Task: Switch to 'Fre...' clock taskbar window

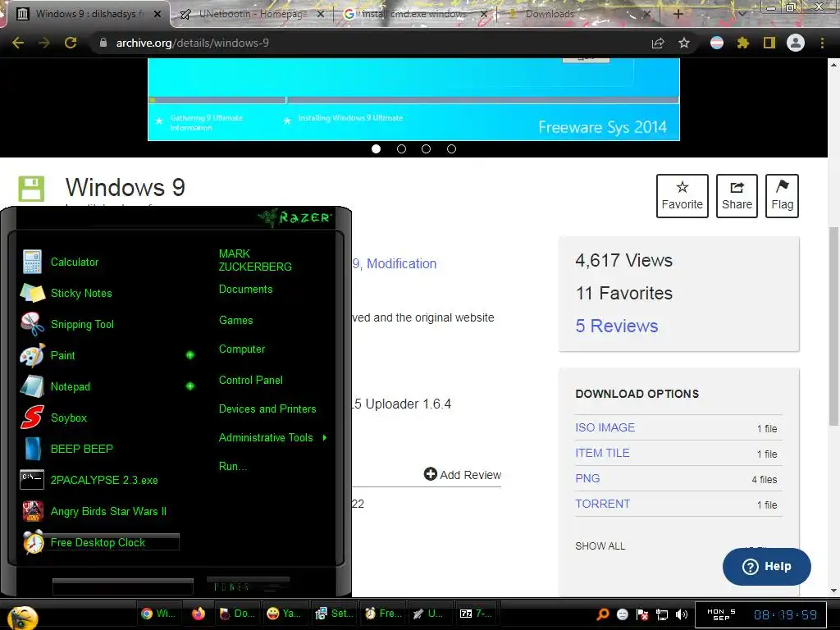Action: pos(382,614)
